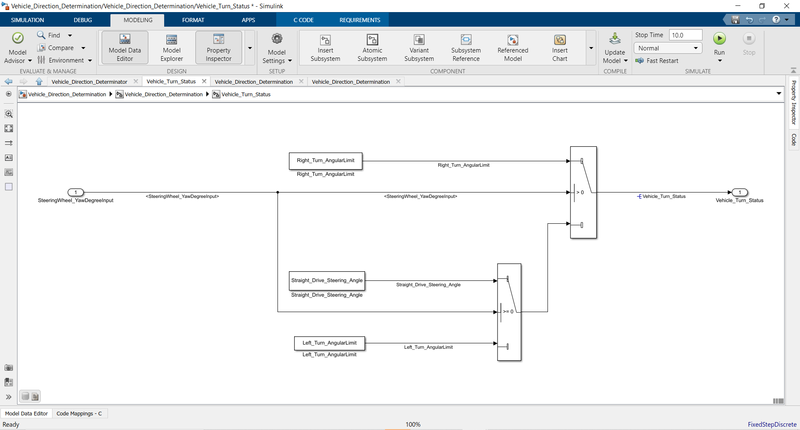This screenshot has width=800, height=430.
Task: Insert an Atomic Subsystem
Action: 371,47
